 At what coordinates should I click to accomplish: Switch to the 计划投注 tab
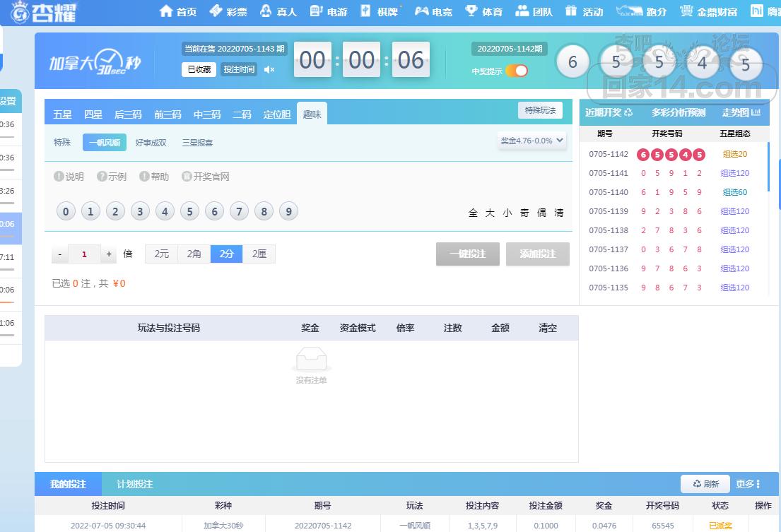click(134, 484)
